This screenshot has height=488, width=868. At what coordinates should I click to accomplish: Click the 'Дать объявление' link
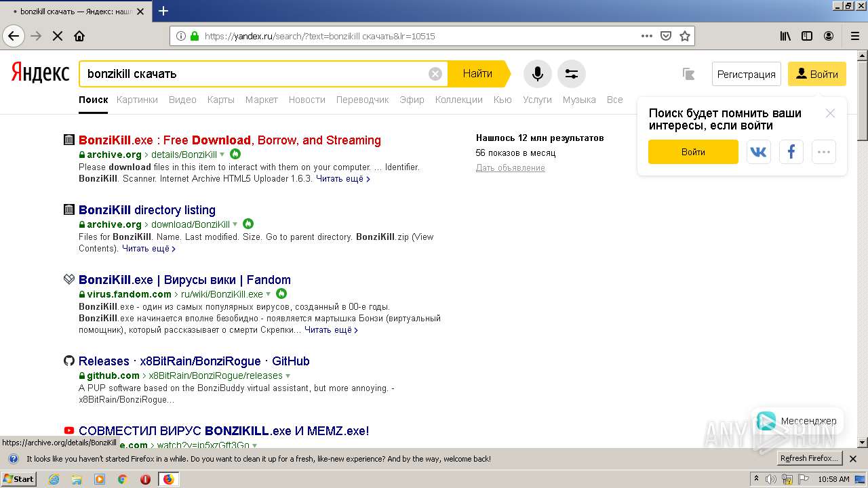tap(511, 168)
